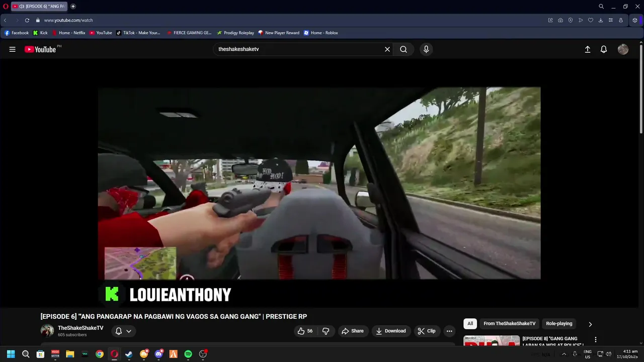This screenshot has width=644, height=362.
Task: Open the YouTube create upload icon
Action: click(587, 49)
